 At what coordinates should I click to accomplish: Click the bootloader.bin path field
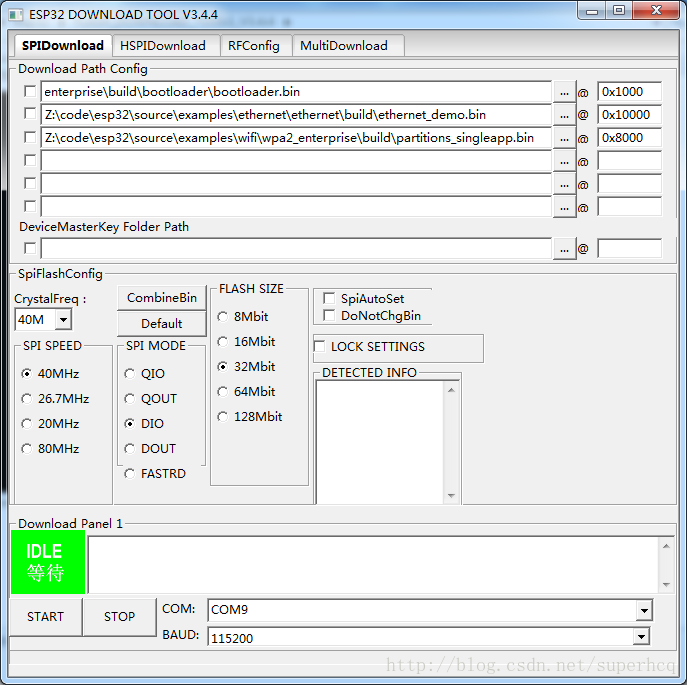[296, 92]
